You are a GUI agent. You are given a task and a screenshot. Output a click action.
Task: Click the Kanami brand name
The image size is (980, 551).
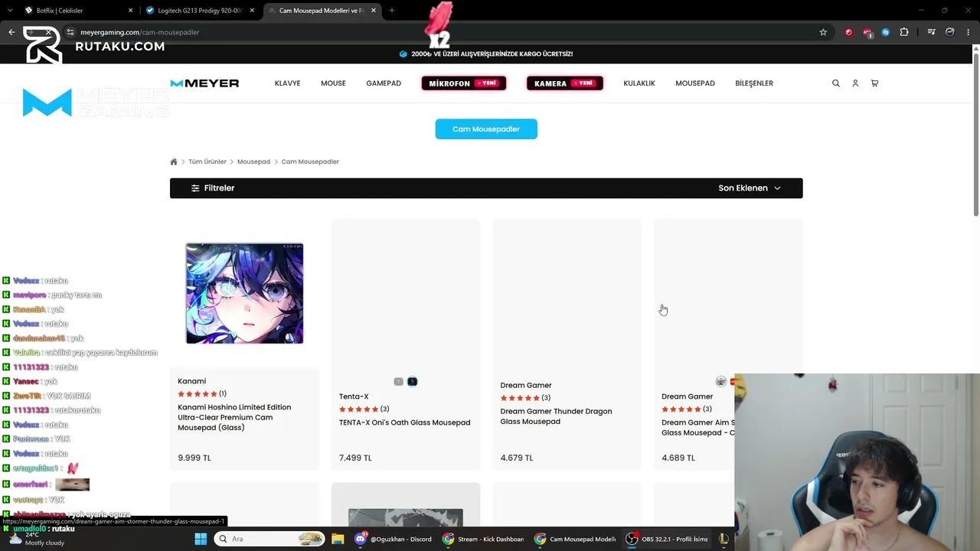click(x=191, y=381)
